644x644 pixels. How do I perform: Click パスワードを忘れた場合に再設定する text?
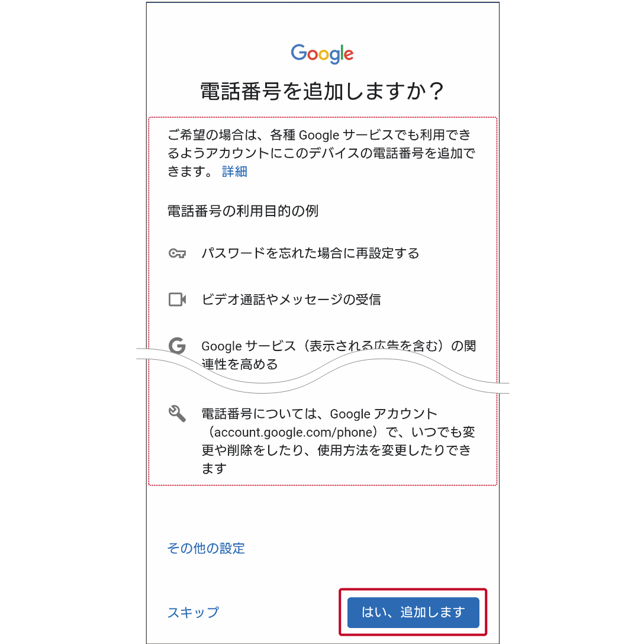311,253
